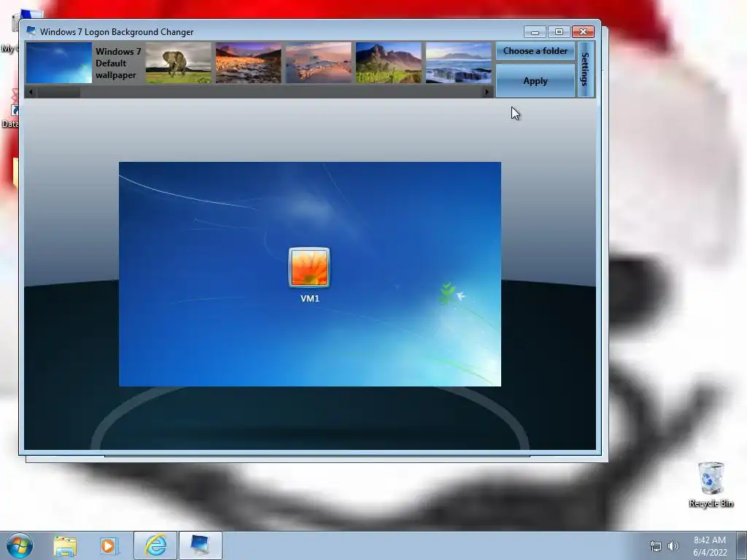Click the app icon in title bar

31,31
